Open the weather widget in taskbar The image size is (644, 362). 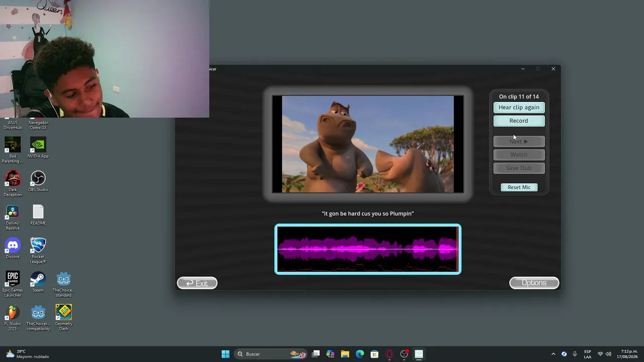pos(28,354)
